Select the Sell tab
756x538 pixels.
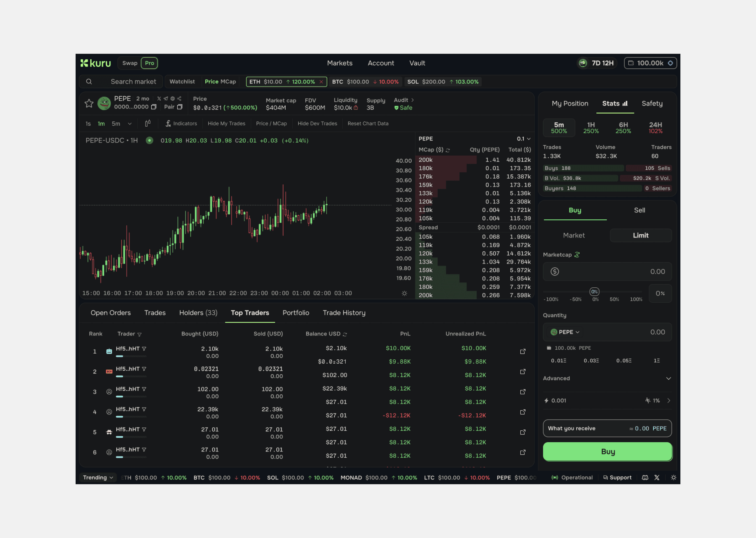click(x=639, y=210)
